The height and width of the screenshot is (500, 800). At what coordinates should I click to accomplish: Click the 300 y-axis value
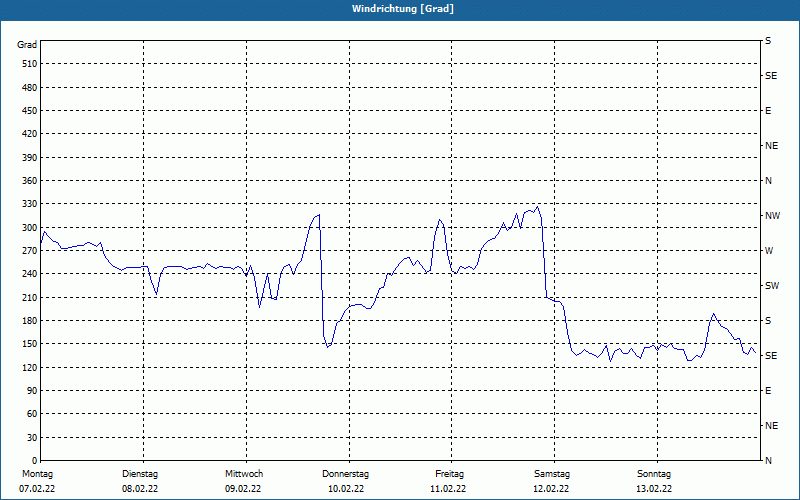(x=30, y=227)
